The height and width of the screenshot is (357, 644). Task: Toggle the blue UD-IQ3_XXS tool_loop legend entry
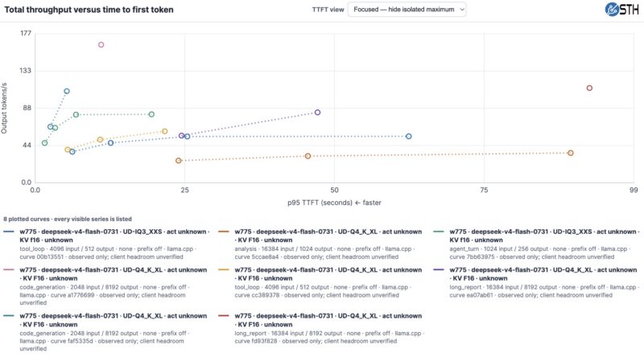click(108, 244)
